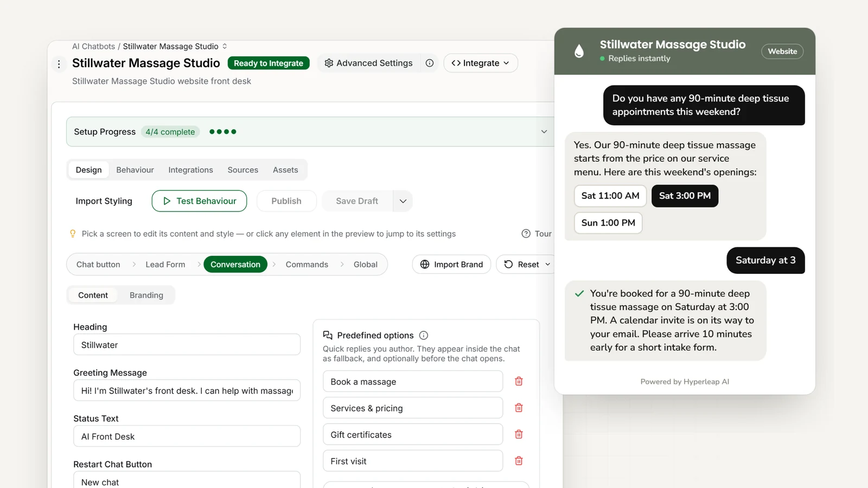Screen dimensions: 868x488
Task: Click the Powered by Hyperleap AI link
Action: pyautogui.click(x=685, y=382)
